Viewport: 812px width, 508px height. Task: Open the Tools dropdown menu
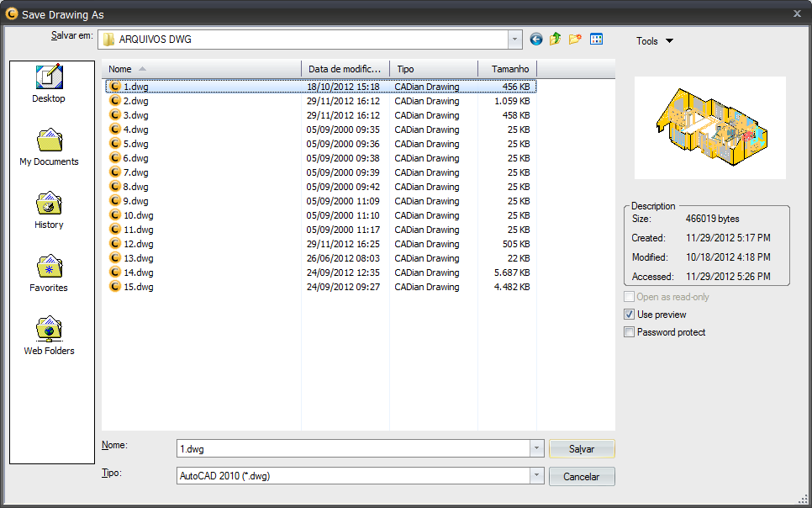[x=655, y=41]
